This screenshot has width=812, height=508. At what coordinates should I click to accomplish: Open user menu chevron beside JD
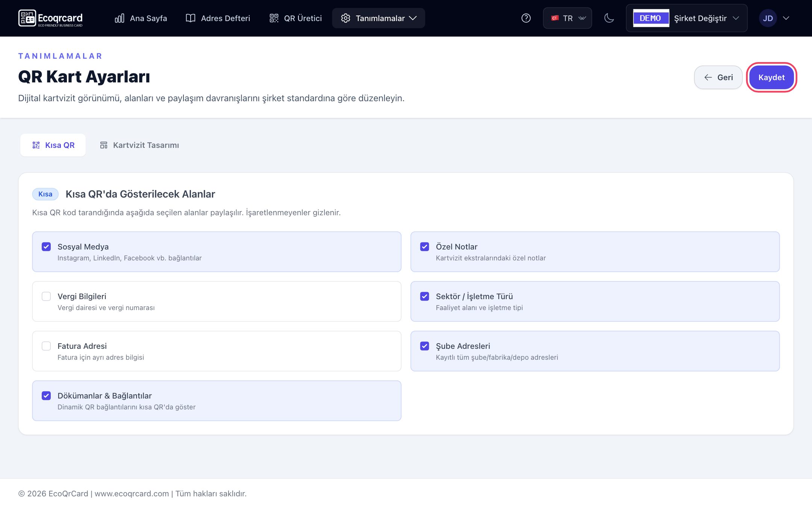pos(786,18)
